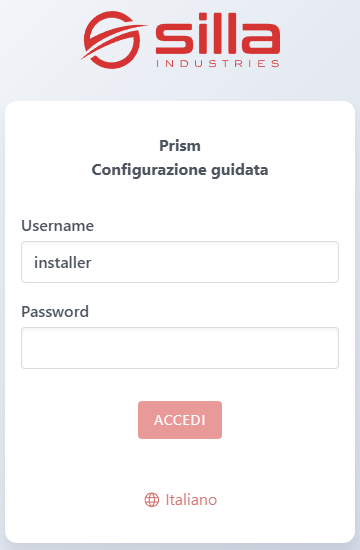Click the Password label

[x=55, y=311]
